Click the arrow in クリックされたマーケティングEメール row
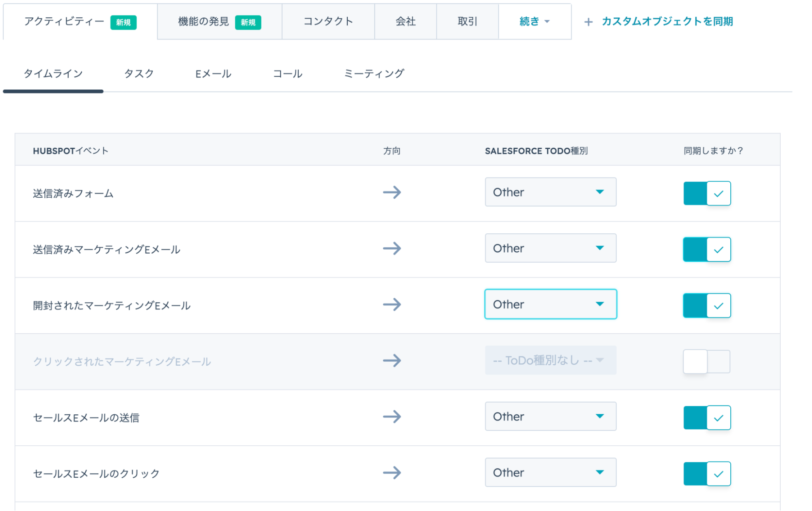The height and width of the screenshot is (511, 812). point(392,360)
